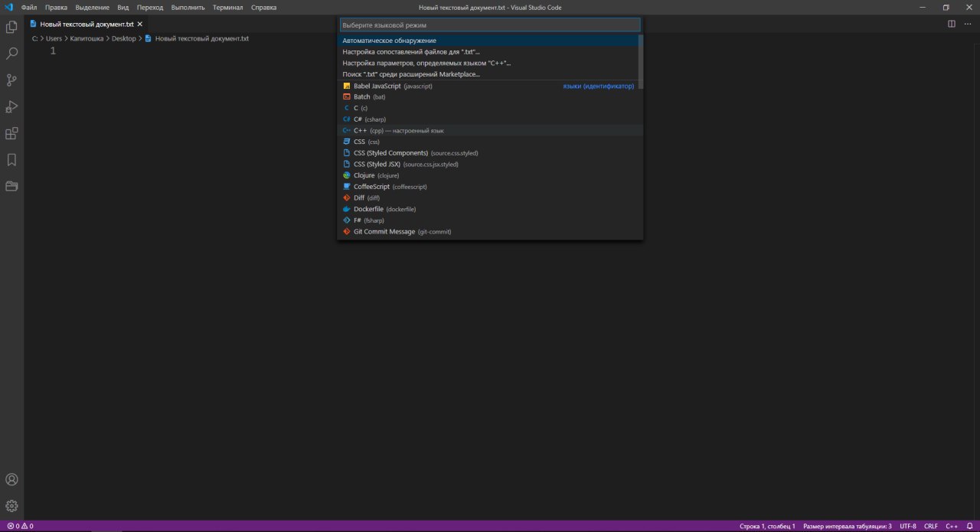Viewport: 980px width, 532px height.
Task: Open the Search view icon
Action: click(x=11, y=54)
